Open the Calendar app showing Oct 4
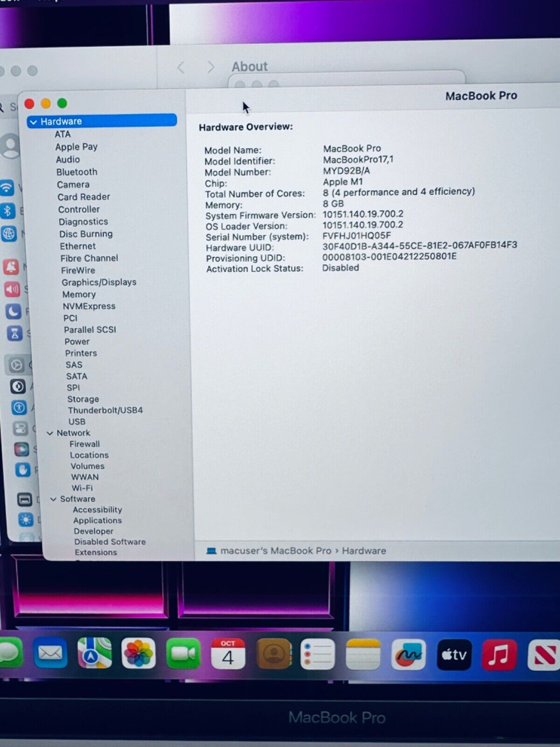This screenshot has height=747, width=560. point(228,654)
